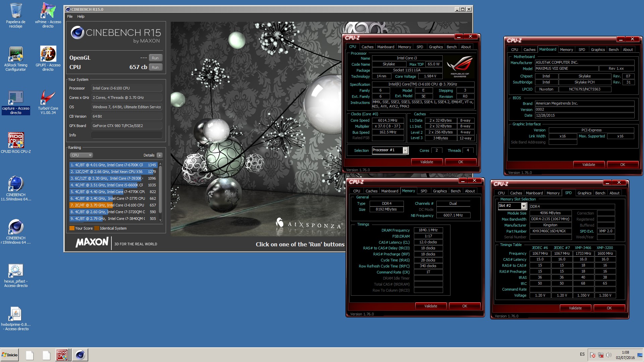The width and height of the screenshot is (644, 362).
Task: Select ranking row Intel Core i7-6700K 1345
Action: (113, 165)
